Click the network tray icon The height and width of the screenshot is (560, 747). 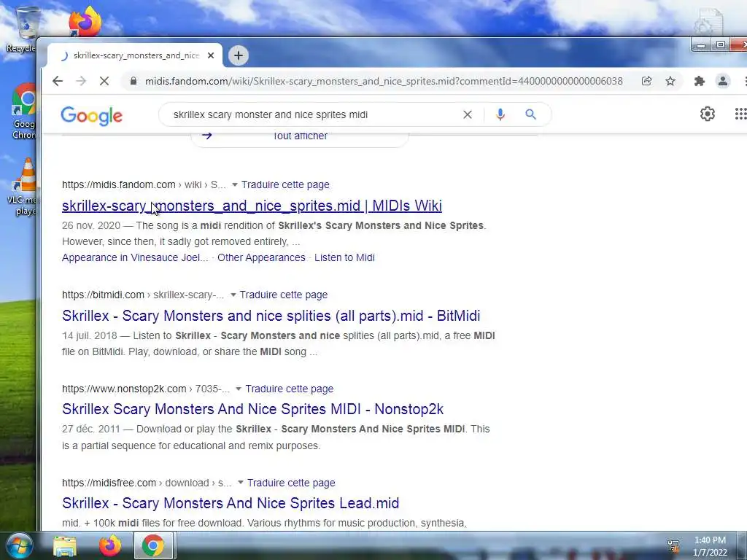(673, 545)
